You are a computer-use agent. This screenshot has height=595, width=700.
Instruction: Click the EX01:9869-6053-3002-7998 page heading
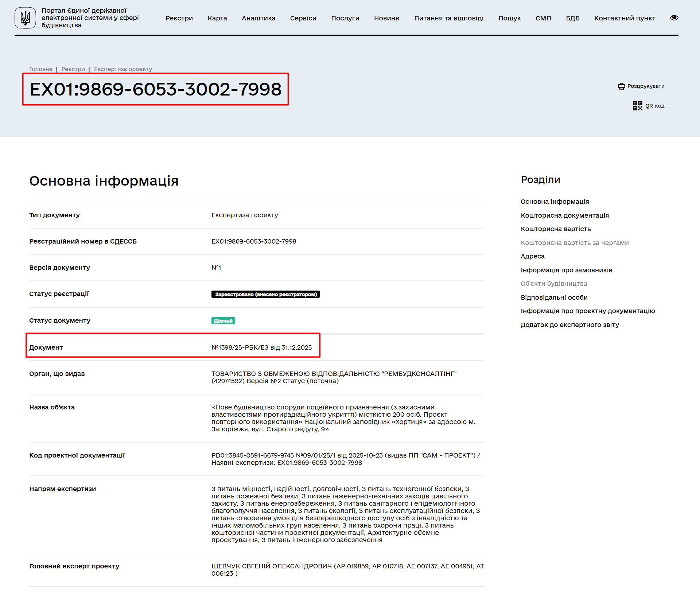(156, 89)
